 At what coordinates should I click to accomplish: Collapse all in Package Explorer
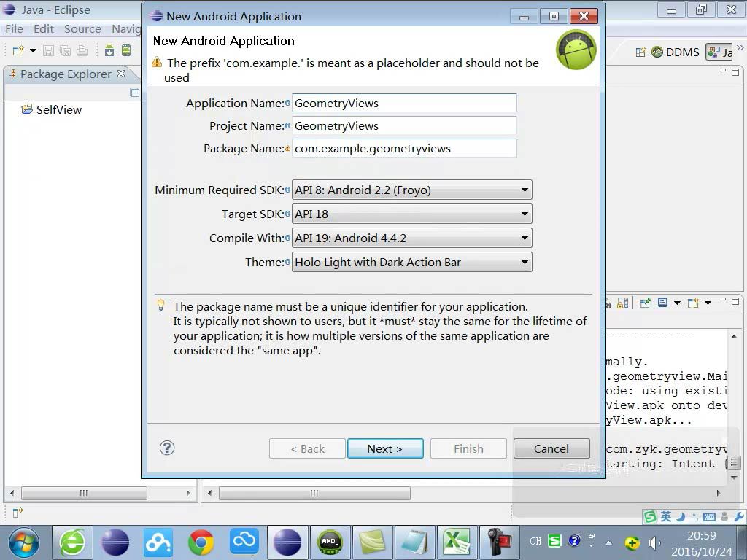pos(134,93)
